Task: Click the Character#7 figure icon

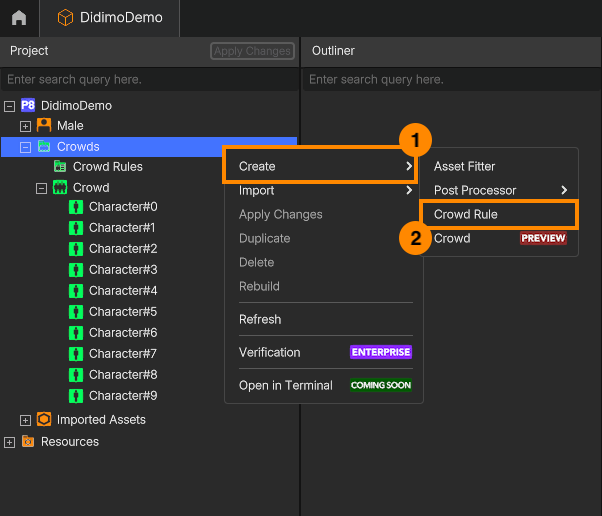Action: [x=76, y=354]
